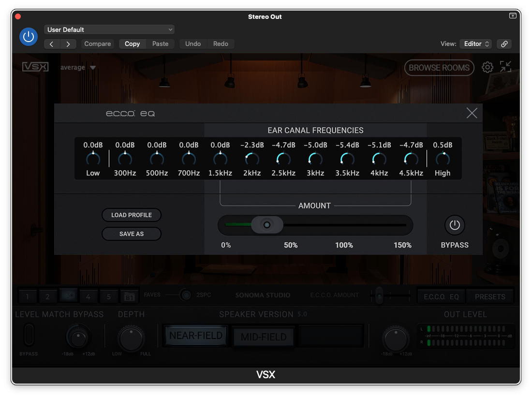The width and height of the screenshot is (532, 398).
Task: Open the View Editor dropdown
Action: coord(475,44)
